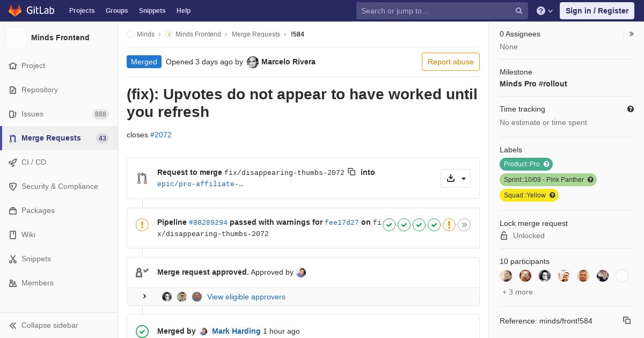Go to Minds Frontend breadcrumb link
644x338 pixels.
(198, 34)
